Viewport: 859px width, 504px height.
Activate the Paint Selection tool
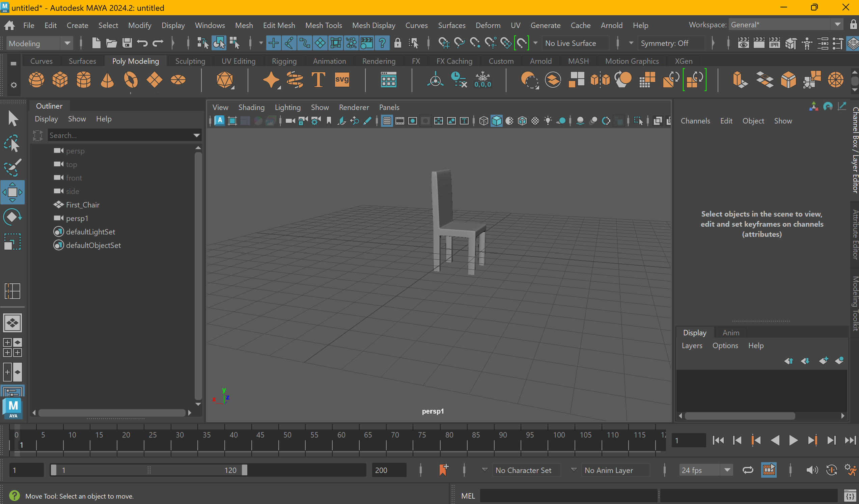coord(12,167)
